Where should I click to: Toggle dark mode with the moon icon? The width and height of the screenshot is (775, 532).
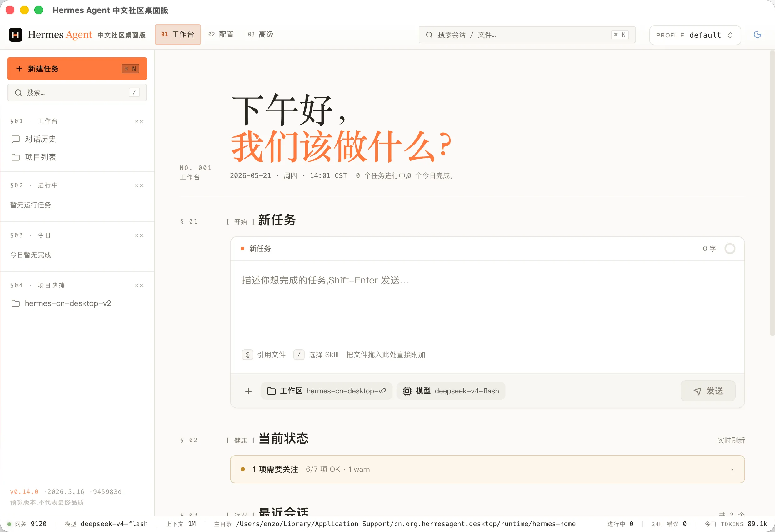[x=757, y=34]
